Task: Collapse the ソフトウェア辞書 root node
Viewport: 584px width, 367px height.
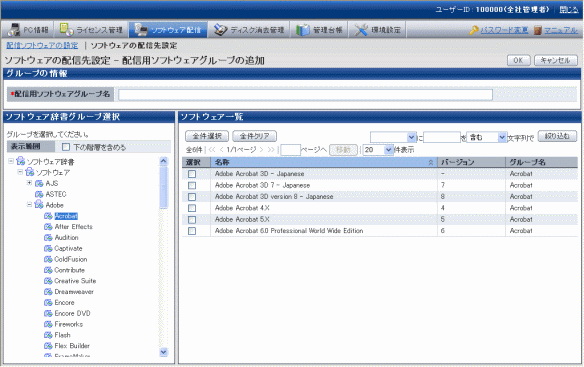Action: pyautogui.click(x=11, y=161)
